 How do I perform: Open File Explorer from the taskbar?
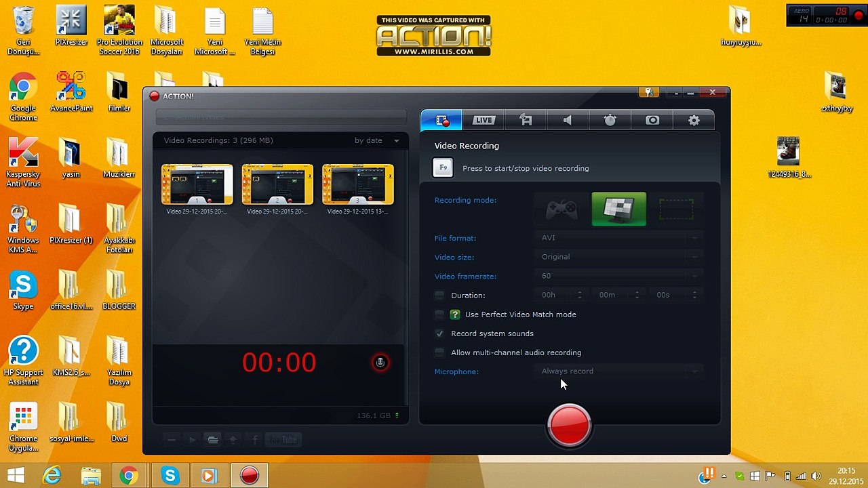(x=90, y=475)
